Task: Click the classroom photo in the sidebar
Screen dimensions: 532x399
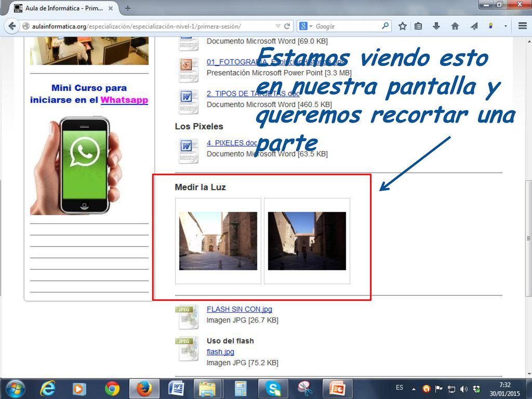Action: coord(89,51)
